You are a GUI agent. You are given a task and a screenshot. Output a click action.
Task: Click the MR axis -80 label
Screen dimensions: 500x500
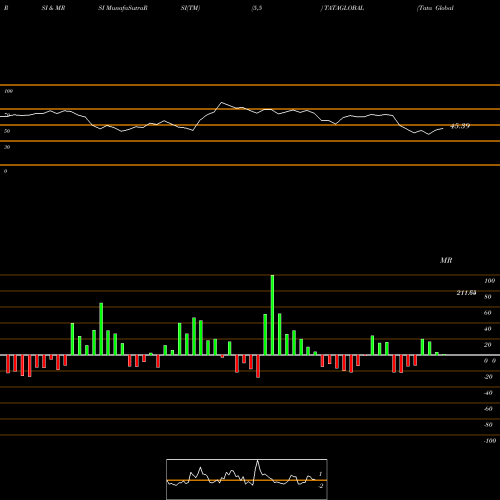[x=488, y=425]
